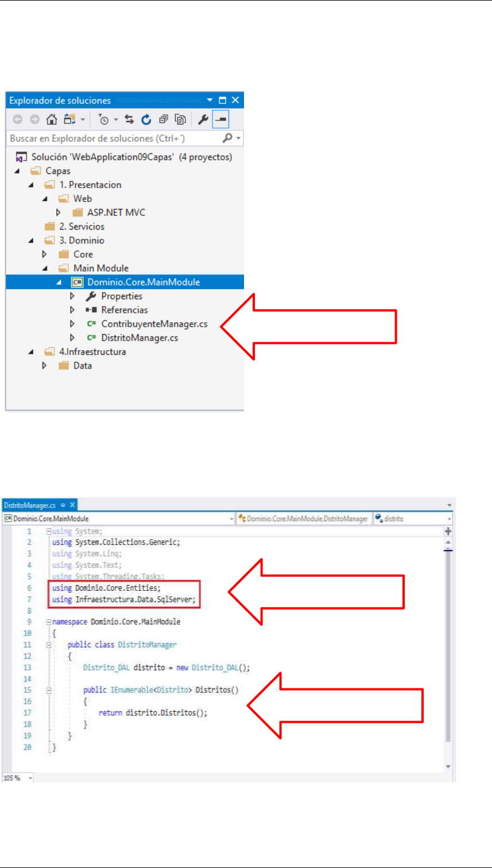Click the Forward navigation arrow in Solution Explorer

pos(34,119)
